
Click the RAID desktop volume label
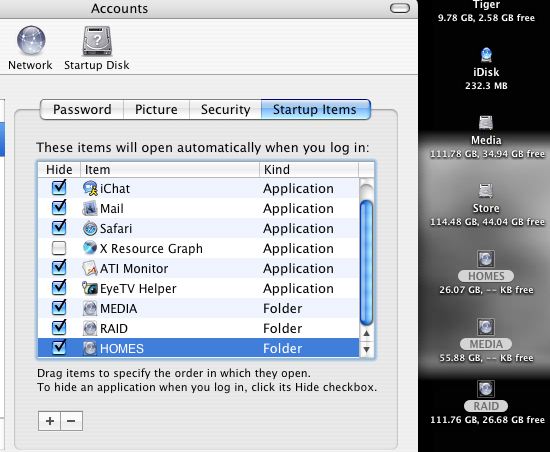pos(486,406)
